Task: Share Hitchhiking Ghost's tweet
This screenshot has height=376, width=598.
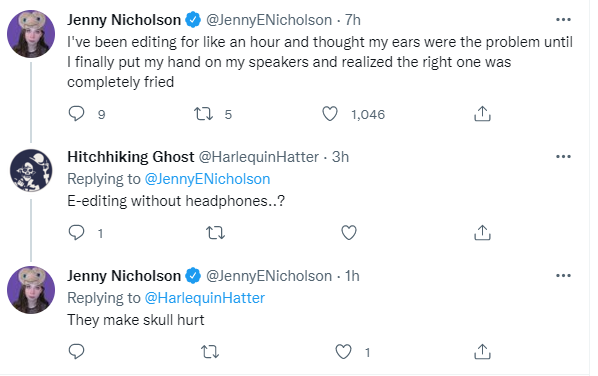Action: pyautogui.click(x=482, y=233)
